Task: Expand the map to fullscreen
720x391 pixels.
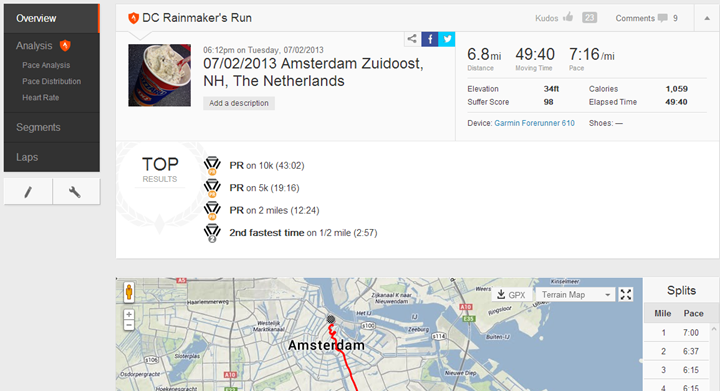Action: [x=625, y=294]
